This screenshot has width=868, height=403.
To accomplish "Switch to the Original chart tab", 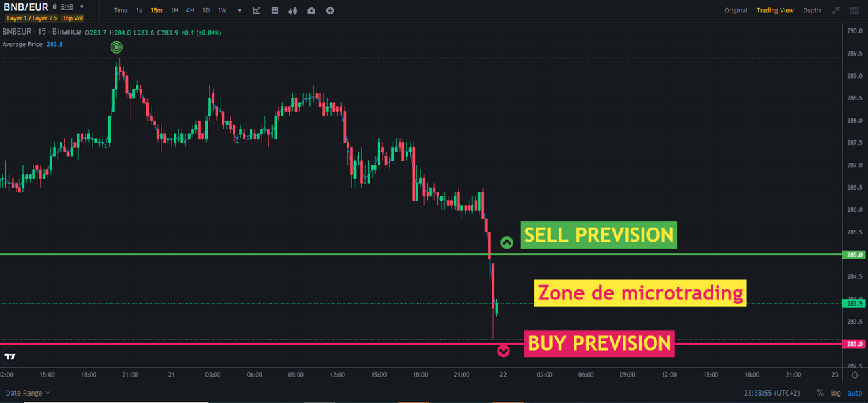I will click(x=736, y=10).
